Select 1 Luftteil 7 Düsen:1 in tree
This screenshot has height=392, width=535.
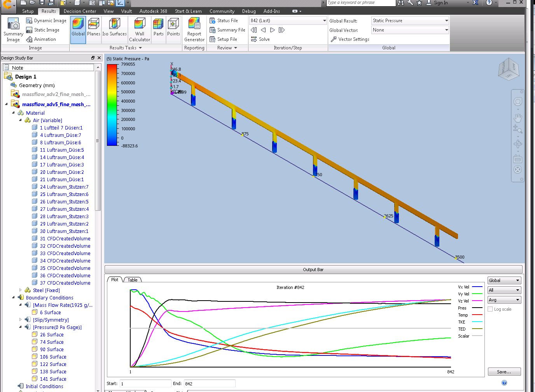point(61,128)
